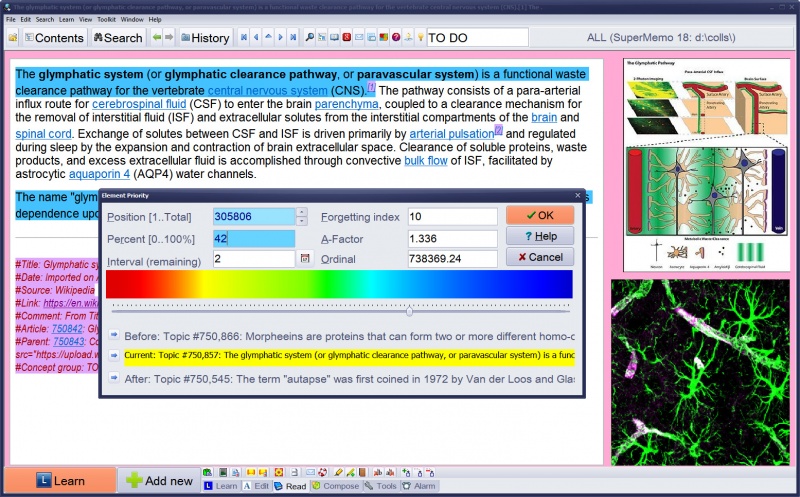Screen dimensions: 800x497
Task: Click the yellow highlighter marker icon
Action: (x=338, y=473)
